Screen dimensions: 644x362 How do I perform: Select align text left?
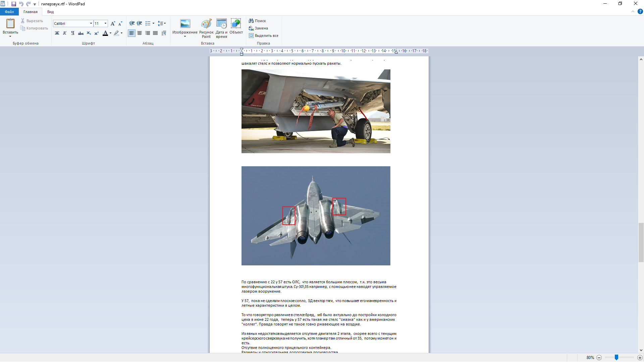coord(132,33)
